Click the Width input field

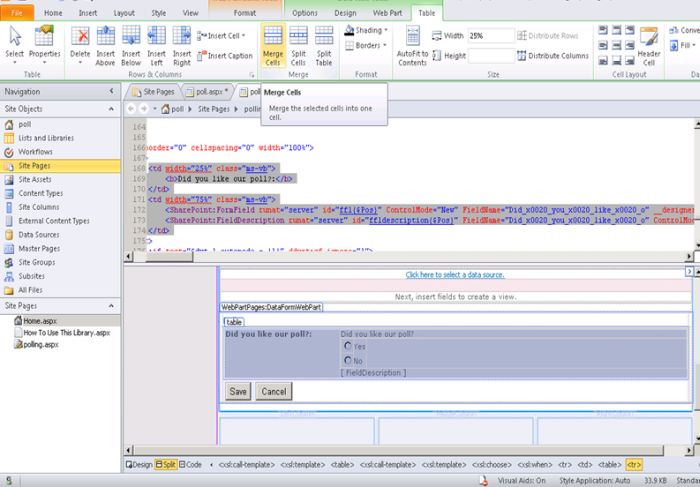pos(491,35)
